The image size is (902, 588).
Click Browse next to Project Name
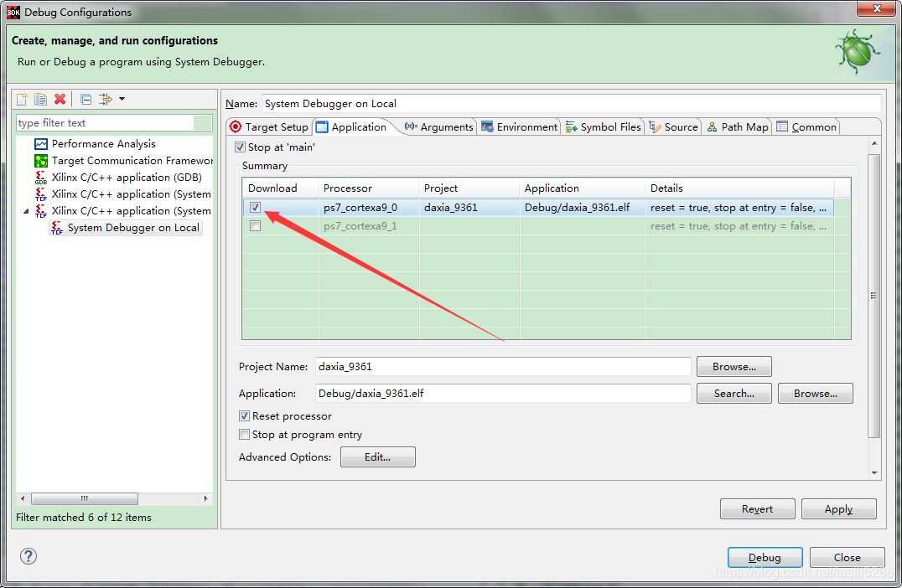pos(734,367)
